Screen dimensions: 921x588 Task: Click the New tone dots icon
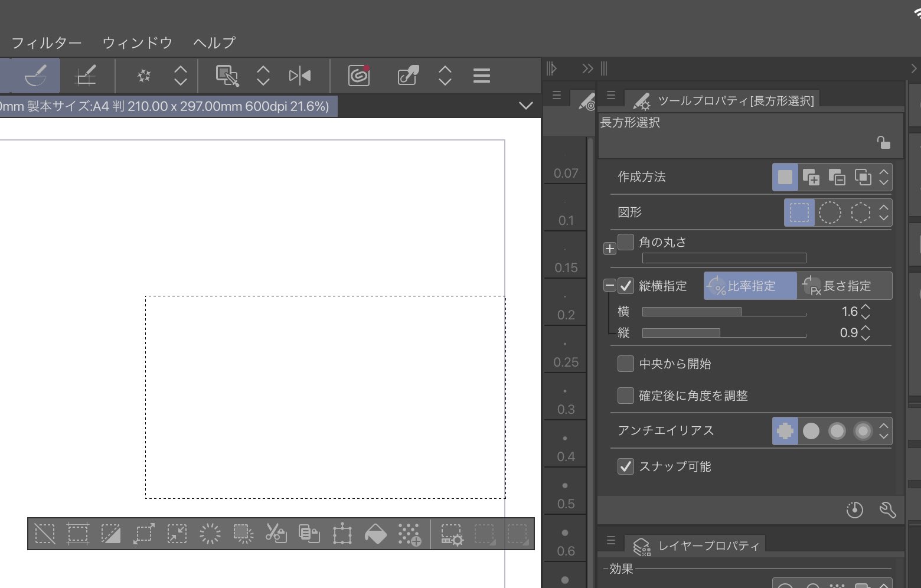pyautogui.click(x=409, y=534)
